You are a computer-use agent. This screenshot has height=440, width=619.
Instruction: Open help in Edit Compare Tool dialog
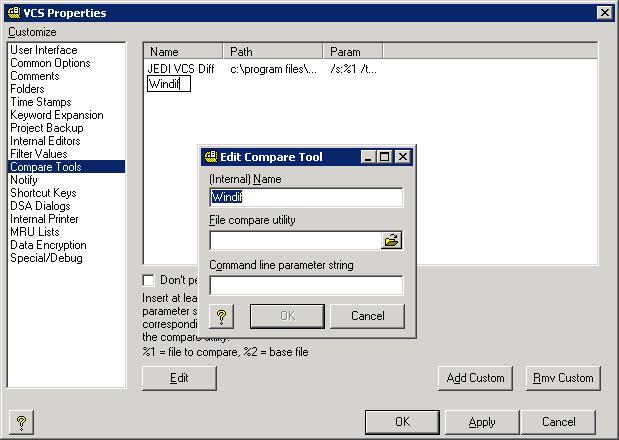(x=221, y=316)
